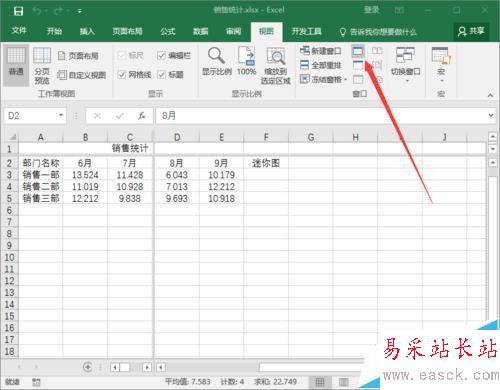Click the Page Layout icon in status bar
This screenshot has width=500, height=390.
coord(344,382)
